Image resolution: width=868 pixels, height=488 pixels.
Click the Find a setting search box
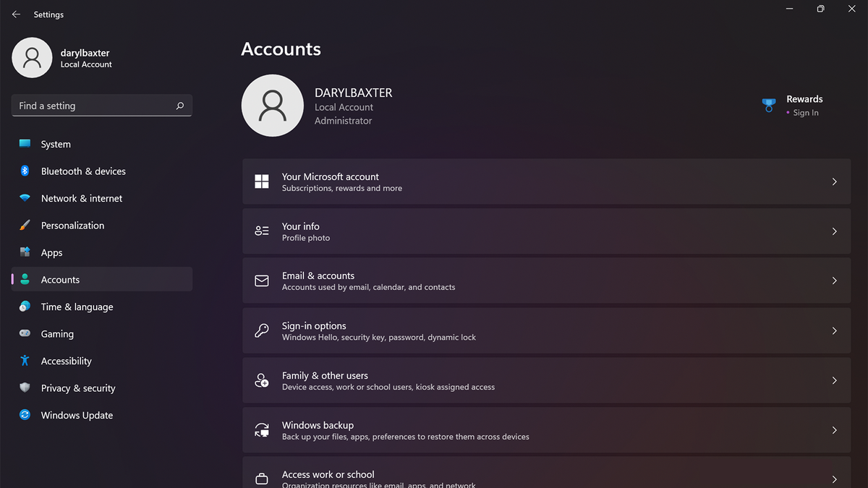click(101, 105)
